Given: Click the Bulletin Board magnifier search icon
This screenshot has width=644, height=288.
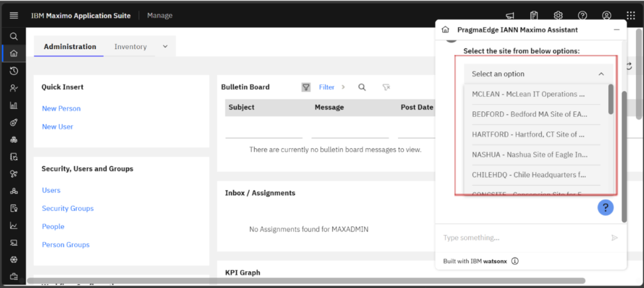Looking at the screenshot, I should pos(362,87).
